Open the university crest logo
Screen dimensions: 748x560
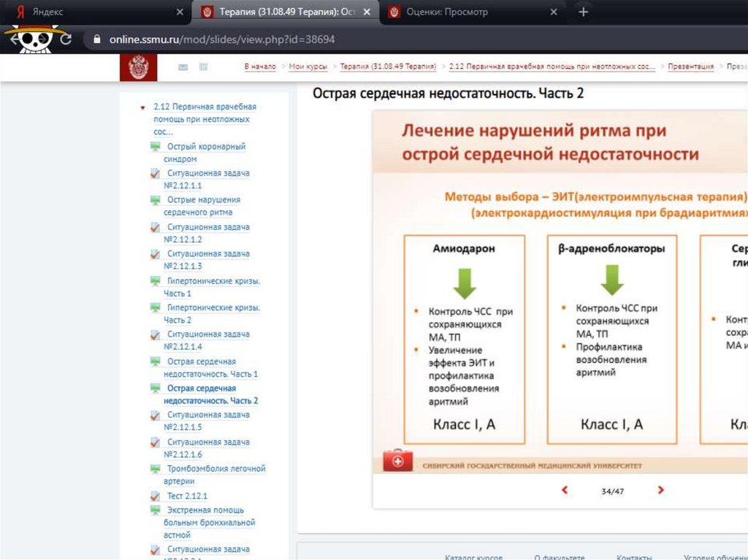tap(138, 67)
